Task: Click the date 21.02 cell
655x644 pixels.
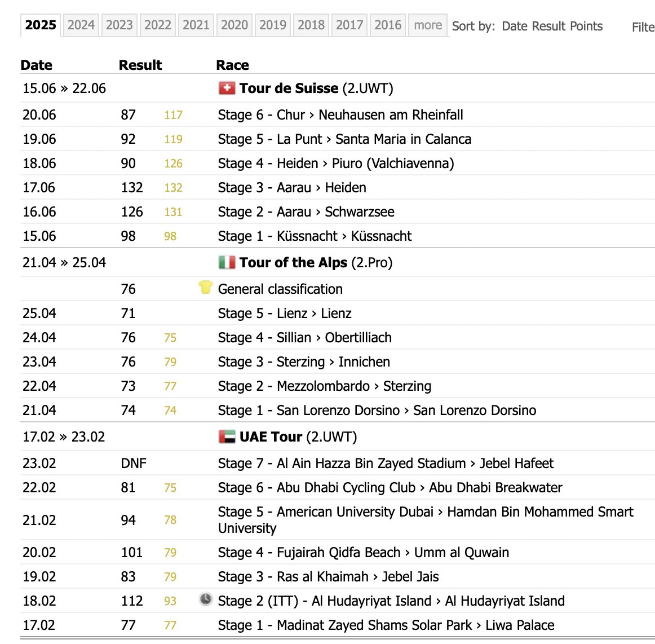Action: coord(39,521)
